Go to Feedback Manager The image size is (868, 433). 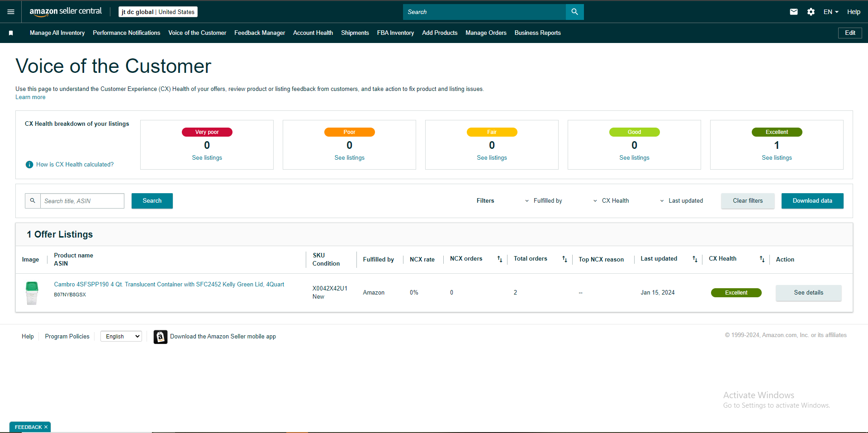click(x=260, y=33)
